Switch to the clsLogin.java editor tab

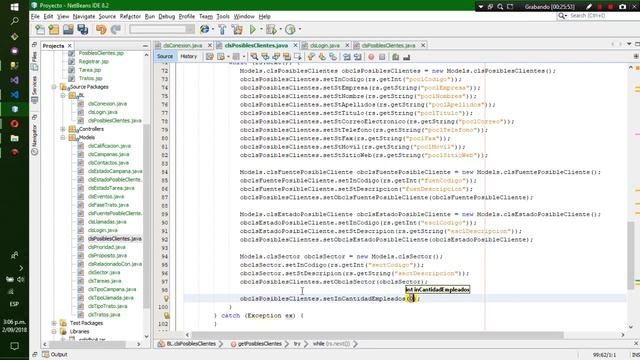(325, 45)
